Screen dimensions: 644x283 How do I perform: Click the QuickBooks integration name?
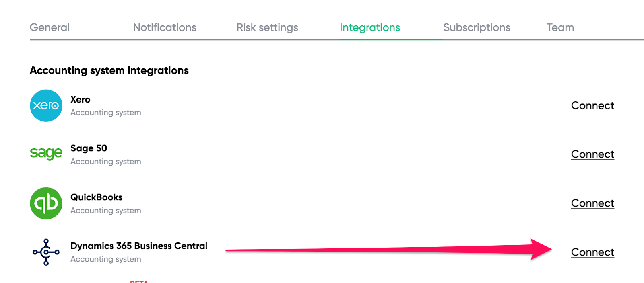click(97, 197)
